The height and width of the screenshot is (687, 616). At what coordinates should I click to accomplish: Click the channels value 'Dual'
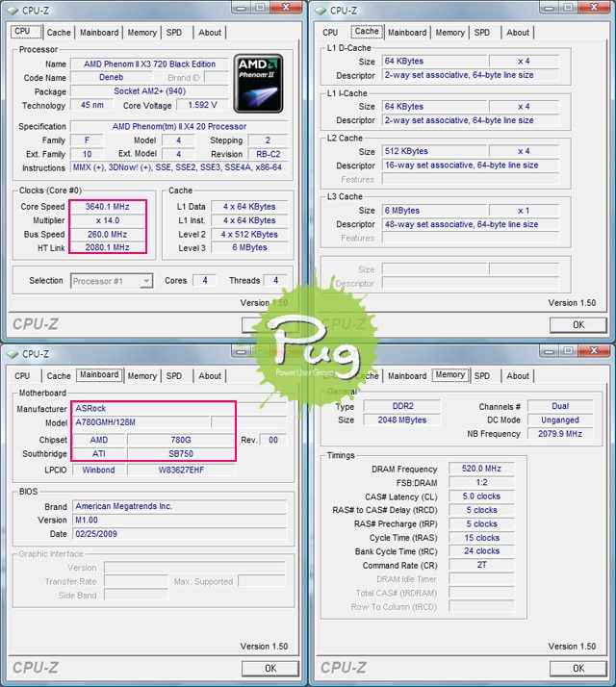point(560,406)
